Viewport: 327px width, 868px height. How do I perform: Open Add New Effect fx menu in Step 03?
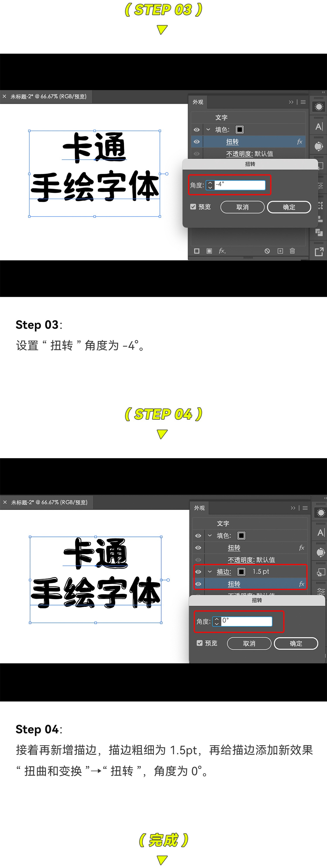[x=222, y=251]
